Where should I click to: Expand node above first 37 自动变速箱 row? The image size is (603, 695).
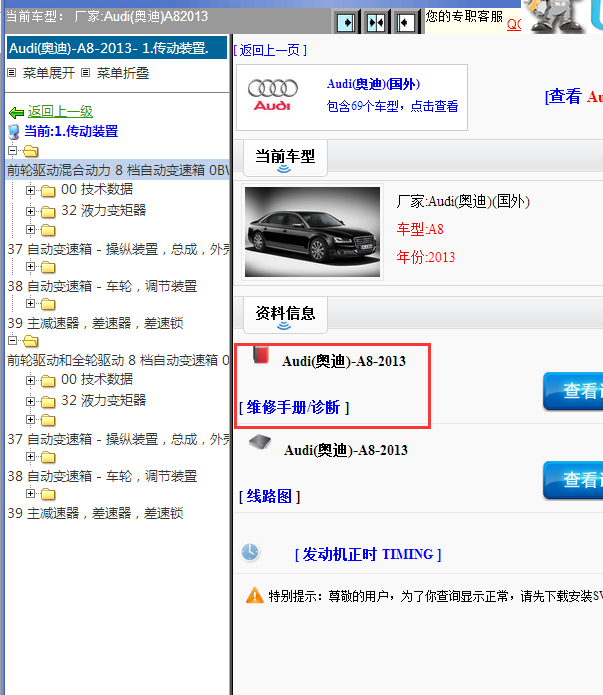click(x=30, y=229)
